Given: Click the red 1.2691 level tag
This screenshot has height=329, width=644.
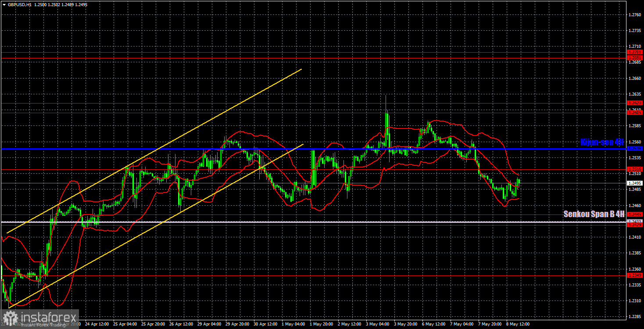Looking at the screenshot, I should coord(634,57).
